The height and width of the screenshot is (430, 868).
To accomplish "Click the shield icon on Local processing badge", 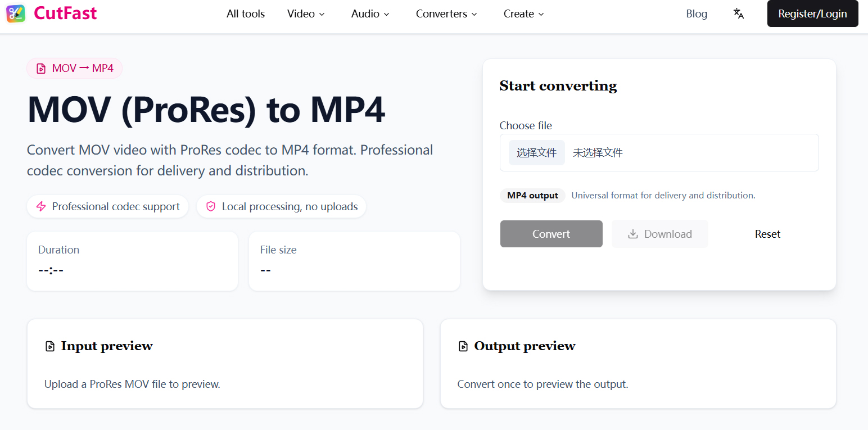I will [x=210, y=206].
